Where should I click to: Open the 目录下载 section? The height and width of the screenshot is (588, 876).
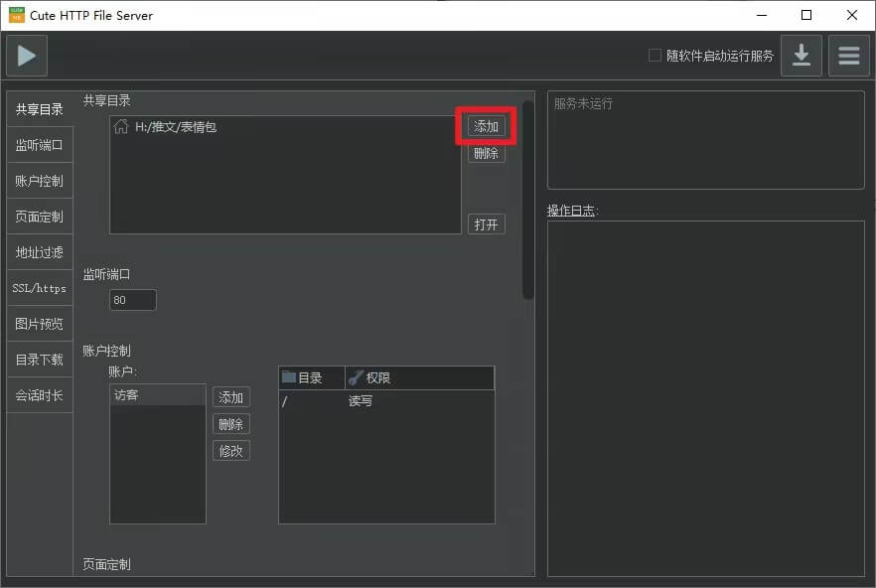click(x=39, y=359)
